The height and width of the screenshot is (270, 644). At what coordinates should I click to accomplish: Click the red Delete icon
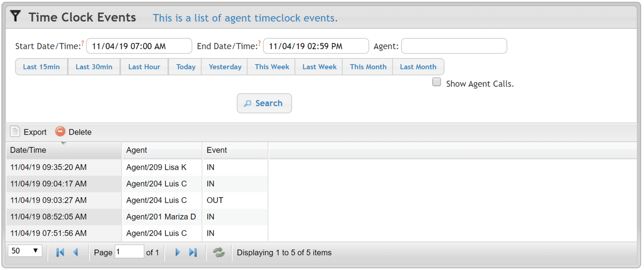[x=60, y=131]
